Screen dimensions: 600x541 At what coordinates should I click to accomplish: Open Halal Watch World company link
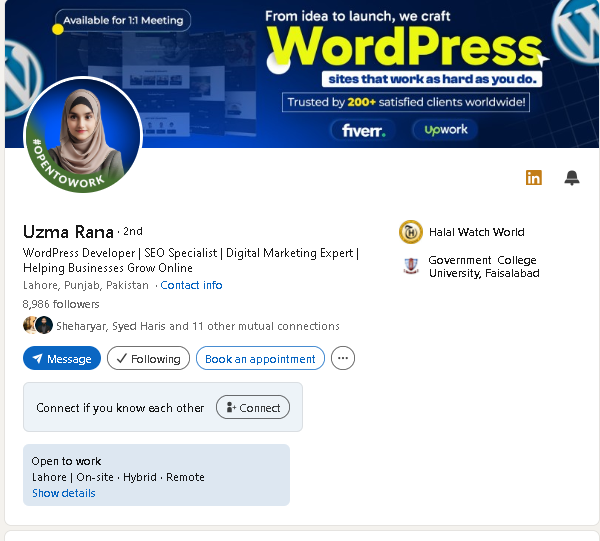[x=476, y=232]
